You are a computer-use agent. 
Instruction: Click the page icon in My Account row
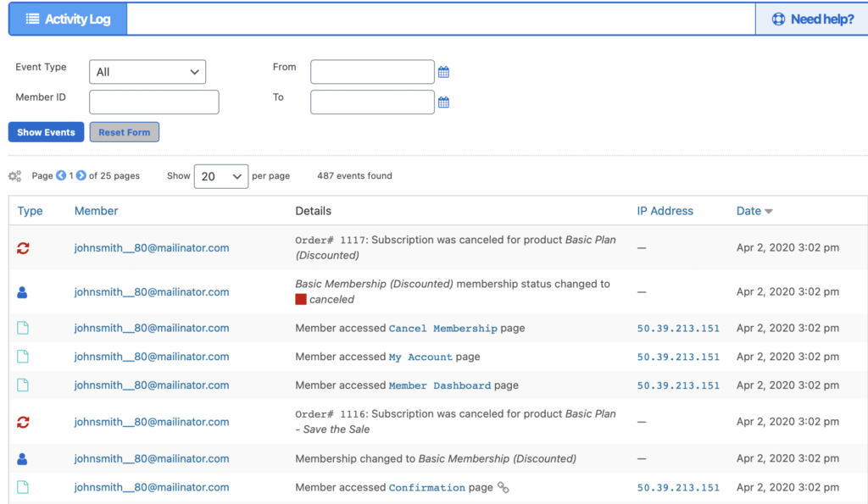coord(23,357)
